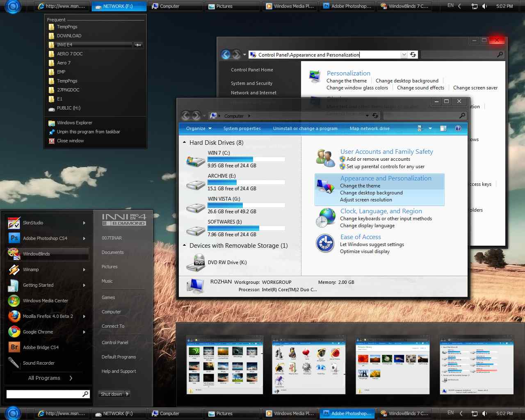525x420 pixels.
Task: Open Change window glass colors link
Action: pyautogui.click(x=357, y=88)
